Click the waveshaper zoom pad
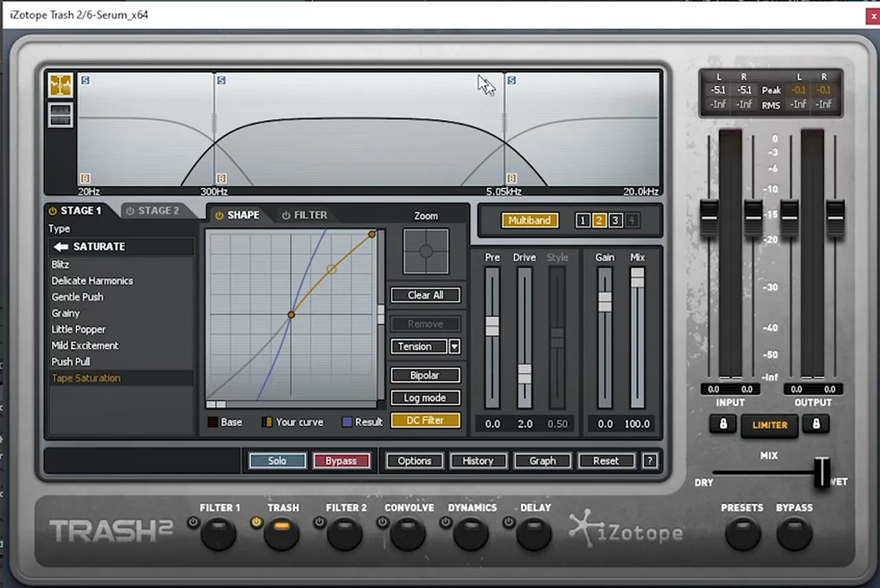Screen dimensions: 880x588 426,251
